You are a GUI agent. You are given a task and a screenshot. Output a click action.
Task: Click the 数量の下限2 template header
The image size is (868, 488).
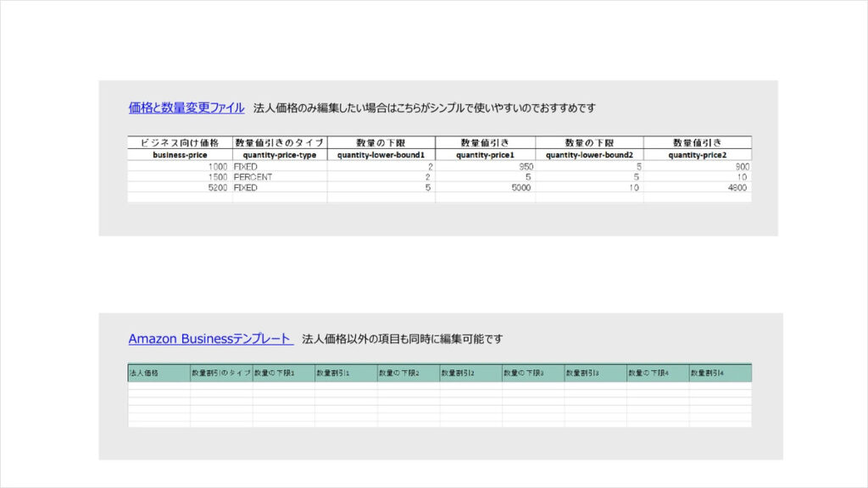tap(409, 373)
